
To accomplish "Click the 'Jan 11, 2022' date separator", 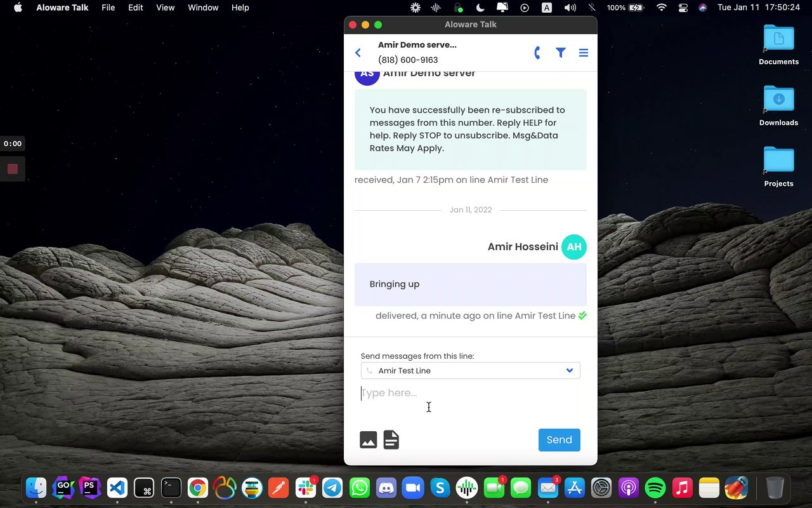I will (470, 210).
